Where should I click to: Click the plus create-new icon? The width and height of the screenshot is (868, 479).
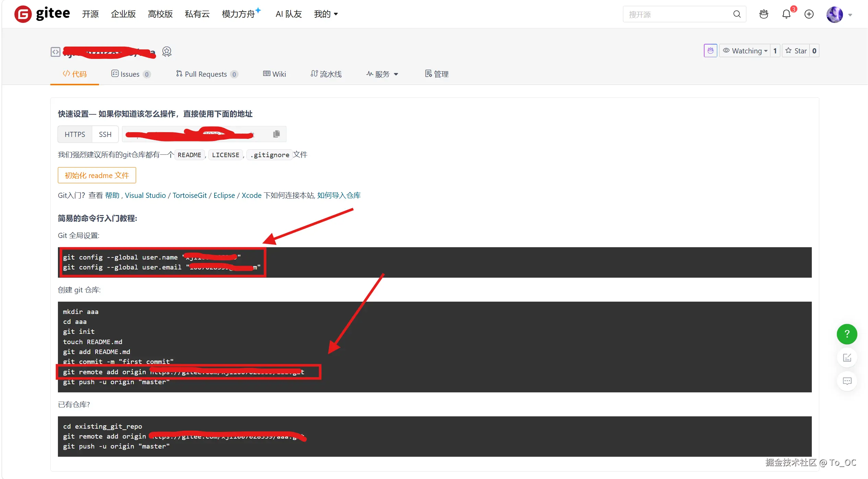(x=809, y=14)
